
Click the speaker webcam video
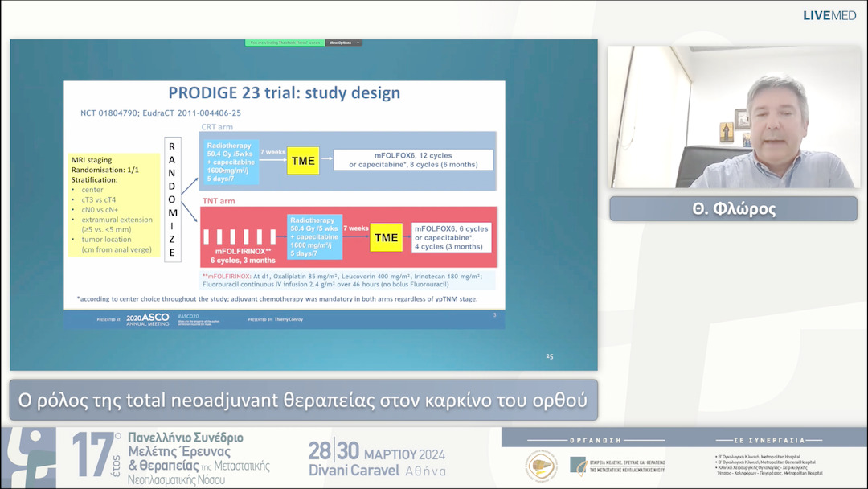point(734,117)
